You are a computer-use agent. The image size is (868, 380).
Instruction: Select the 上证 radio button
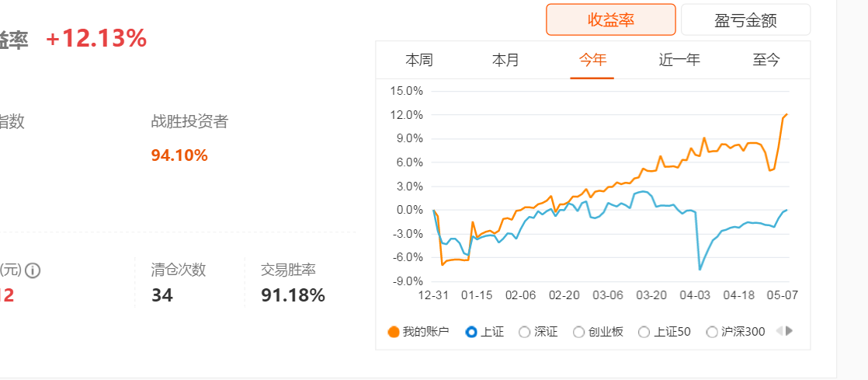(x=471, y=332)
